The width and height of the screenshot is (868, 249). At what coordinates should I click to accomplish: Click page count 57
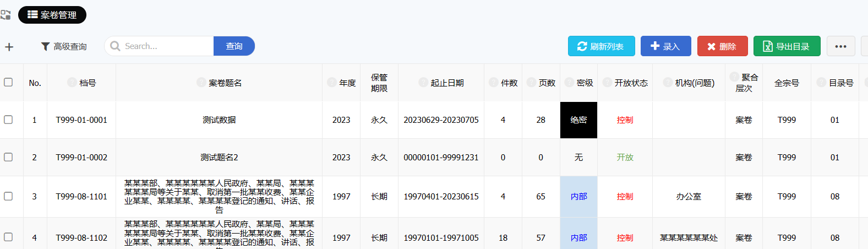point(541,237)
